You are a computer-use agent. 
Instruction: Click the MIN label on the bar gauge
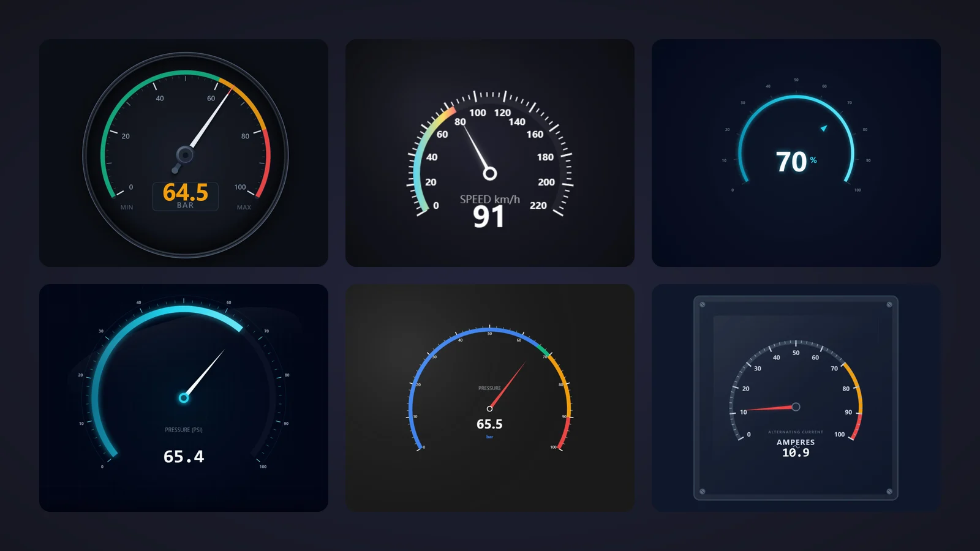pyautogui.click(x=127, y=208)
